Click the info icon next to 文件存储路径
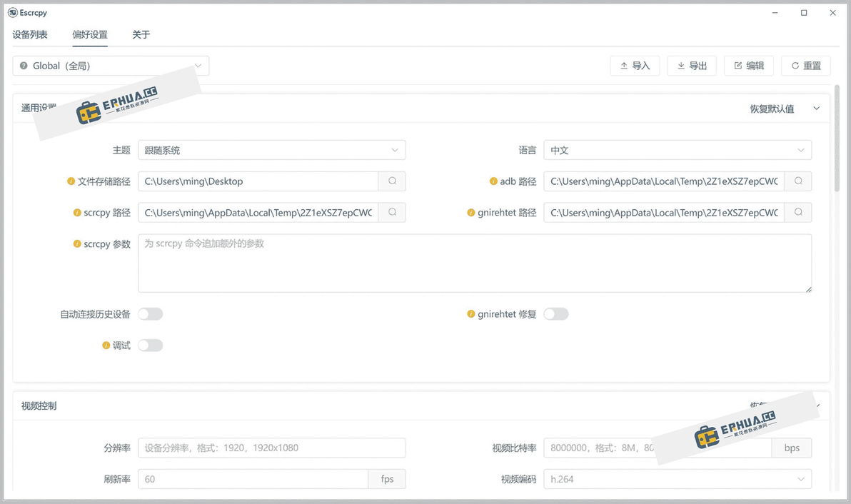 tap(71, 181)
